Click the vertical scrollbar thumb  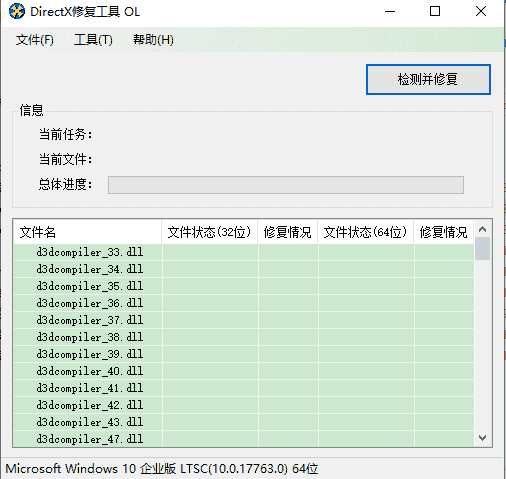482,248
